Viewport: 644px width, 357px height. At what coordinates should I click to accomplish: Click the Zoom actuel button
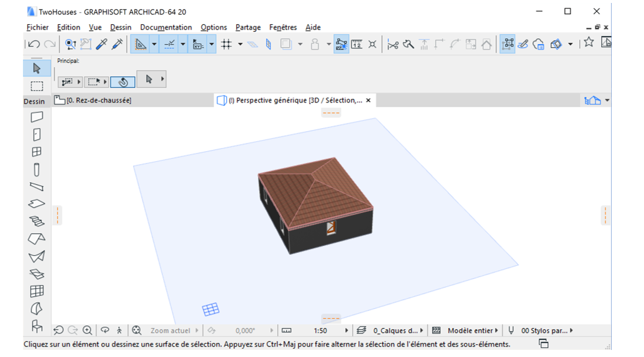(x=170, y=331)
